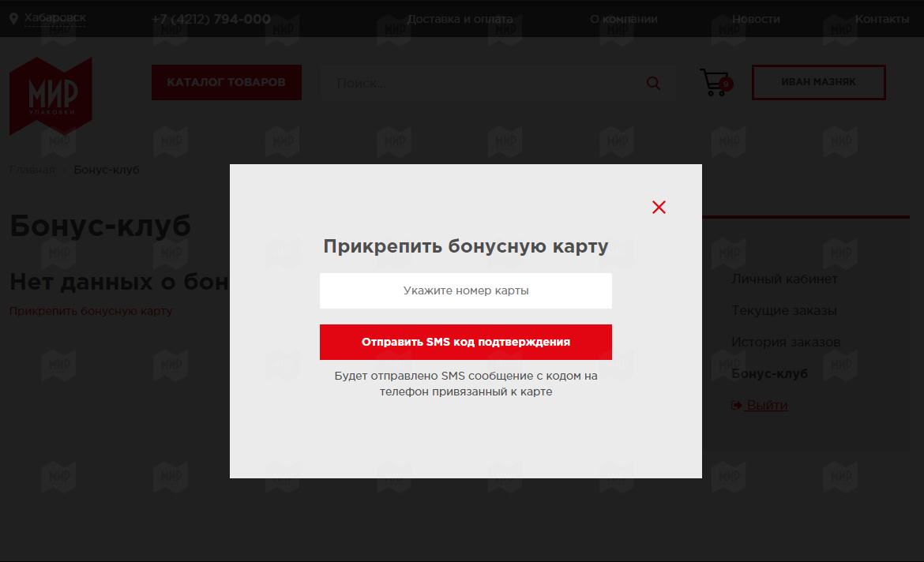Viewport: 924px width, 562px height.
Task: Click the site search field
Action: pos(483,83)
